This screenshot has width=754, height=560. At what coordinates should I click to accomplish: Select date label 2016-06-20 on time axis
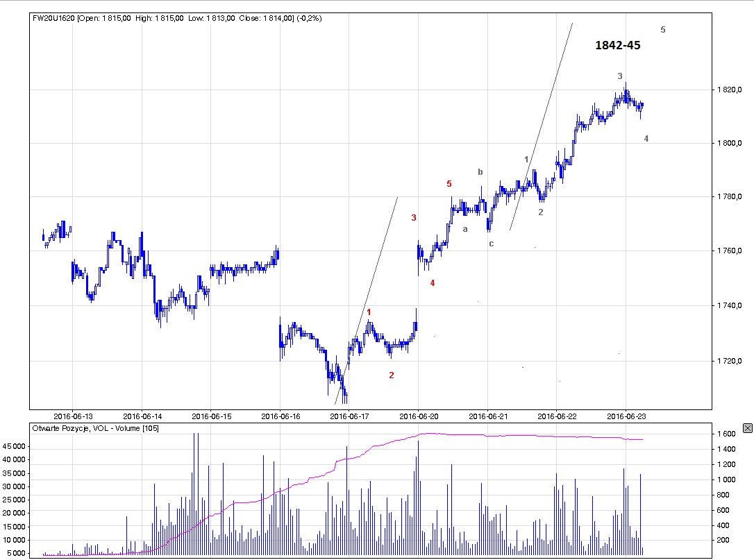coord(419,416)
